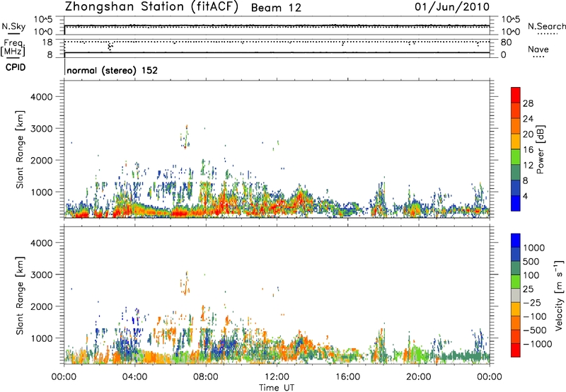
Task: Click the 16:00 time axis tick label
Action: [347, 377]
